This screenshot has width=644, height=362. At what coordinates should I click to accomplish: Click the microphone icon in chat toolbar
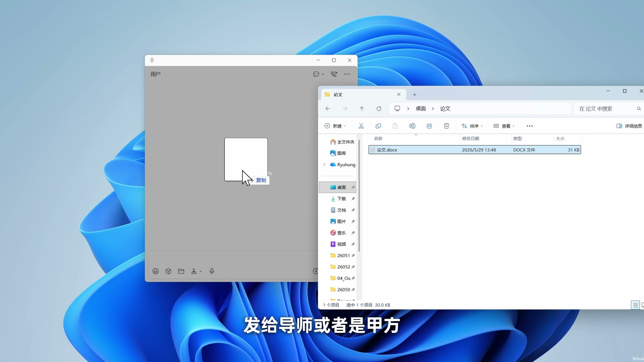point(212,271)
